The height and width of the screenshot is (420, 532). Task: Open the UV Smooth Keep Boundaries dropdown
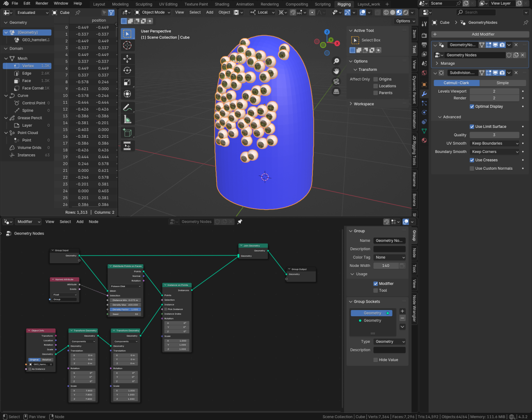click(x=494, y=143)
